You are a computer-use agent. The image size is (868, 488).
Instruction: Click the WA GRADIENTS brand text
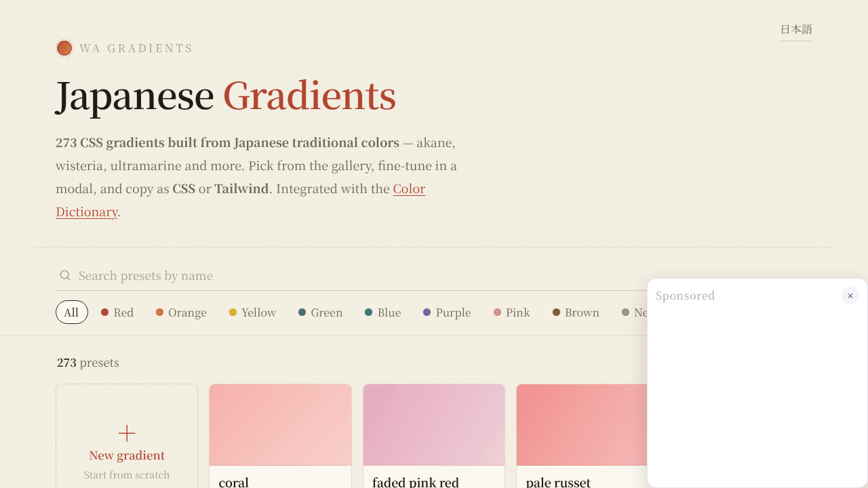[136, 48]
